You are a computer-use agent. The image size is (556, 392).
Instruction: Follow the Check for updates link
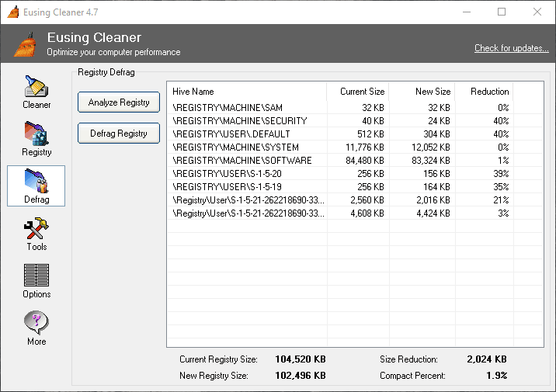[x=511, y=48]
